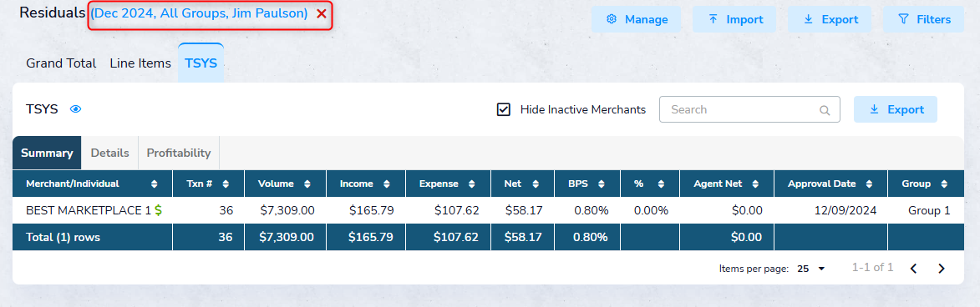Image resolution: width=980 pixels, height=307 pixels.
Task: Open the Manage button with gear icon
Action: point(637,19)
